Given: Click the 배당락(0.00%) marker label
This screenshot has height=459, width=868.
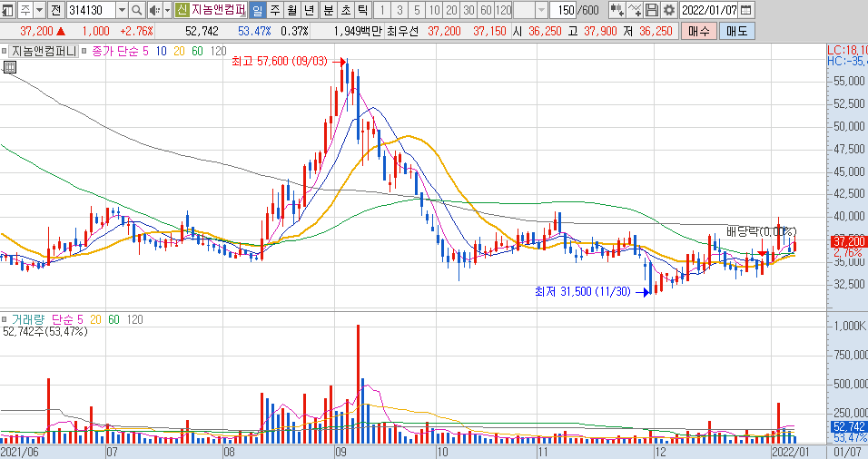Looking at the screenshot, I should (x=761, y=231).
